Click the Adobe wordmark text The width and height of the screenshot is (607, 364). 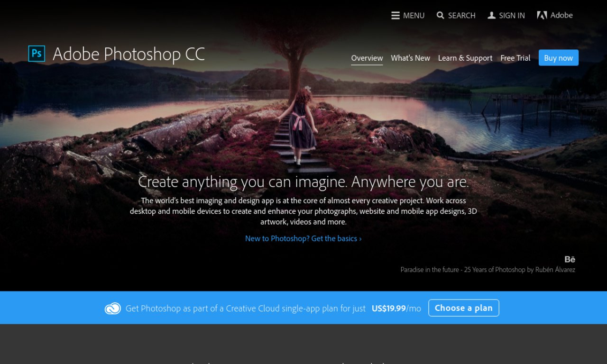561,15
